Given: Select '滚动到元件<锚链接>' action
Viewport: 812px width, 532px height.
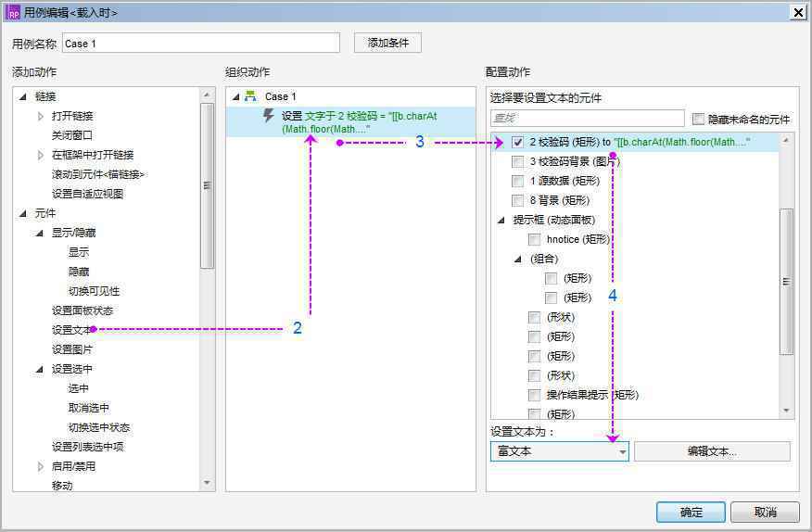Looking at the screenshot, I should click(x=98, y=174).
